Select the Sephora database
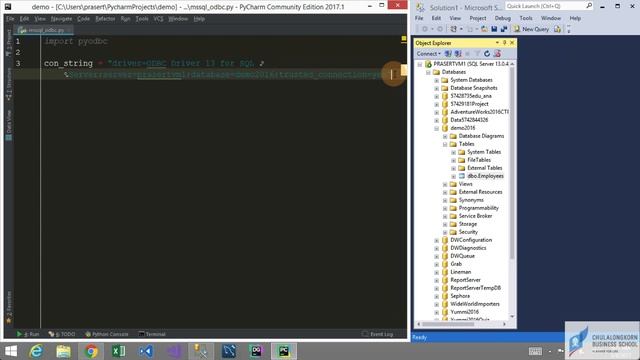The height and width of the screenshot is (360, 640). [x=460, y=296]
